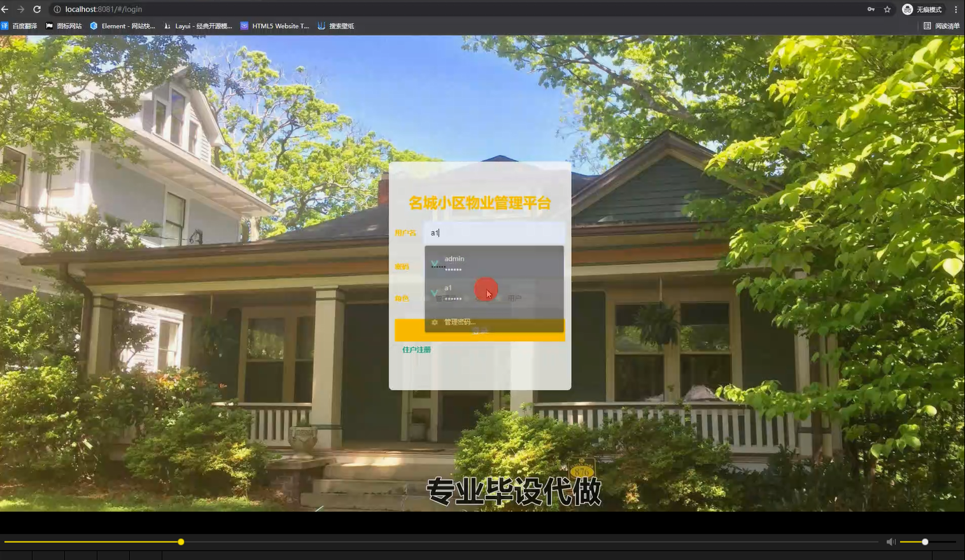Click the bookmark star in the address bar

[x=886, y=9]
